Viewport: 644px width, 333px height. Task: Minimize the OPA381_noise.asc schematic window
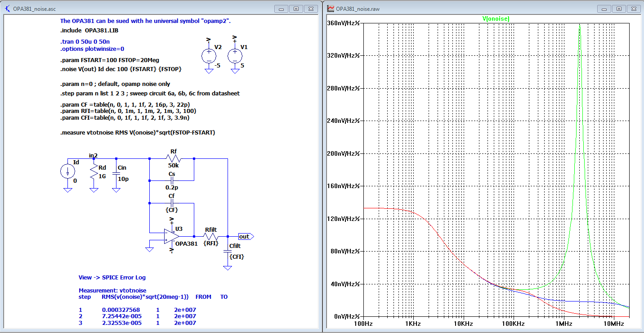(x=282, y=9)
